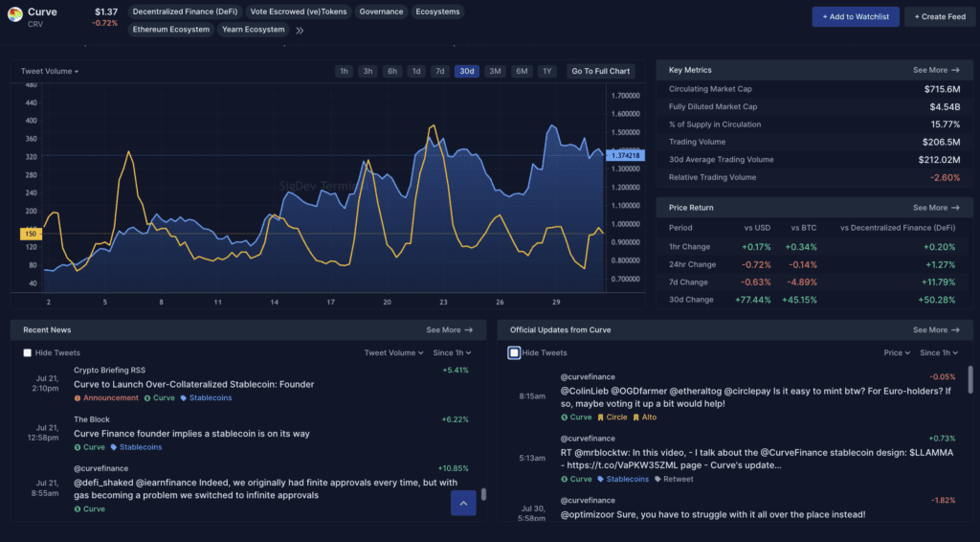Select the 7d chart timeframe
The height and width of the screenshot is (542, 980).
pos(439,72)
